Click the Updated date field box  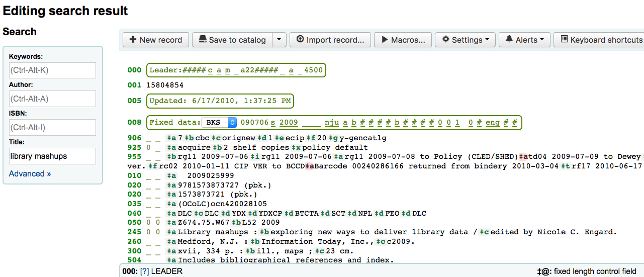(x=220, y=101)
